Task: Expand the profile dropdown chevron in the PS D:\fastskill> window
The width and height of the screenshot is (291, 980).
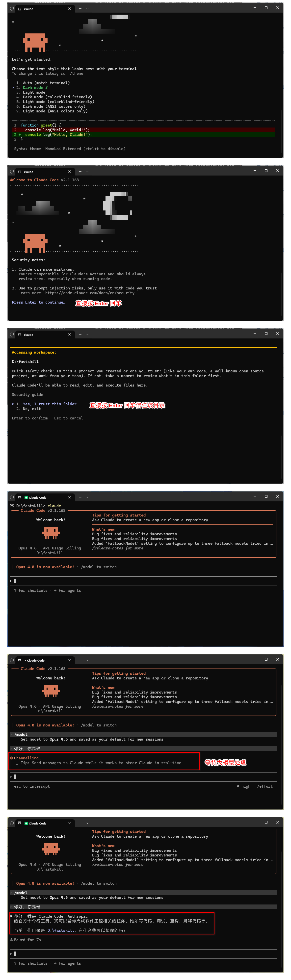Action: pyautogui.click(x=87, y=497)
